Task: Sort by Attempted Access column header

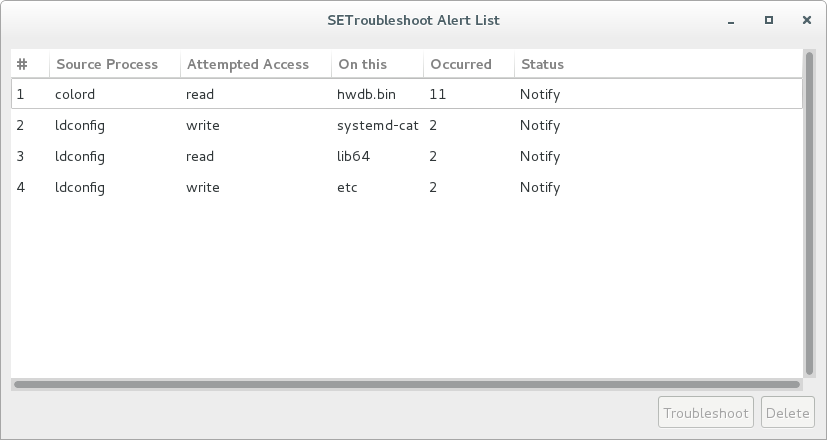Action: pos(256,64)
